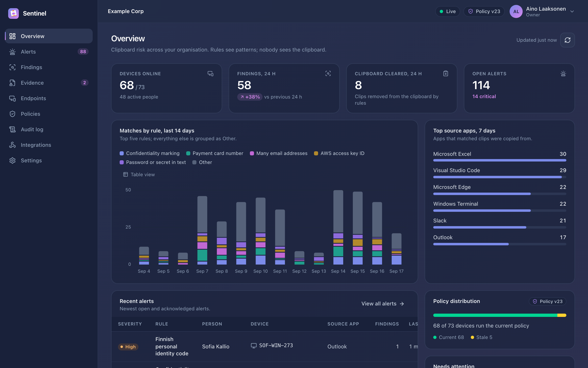Image resolution: width=588 pixels, height=368 pixels.
Task: Open the Audit log page
Action: coord(49,129)
